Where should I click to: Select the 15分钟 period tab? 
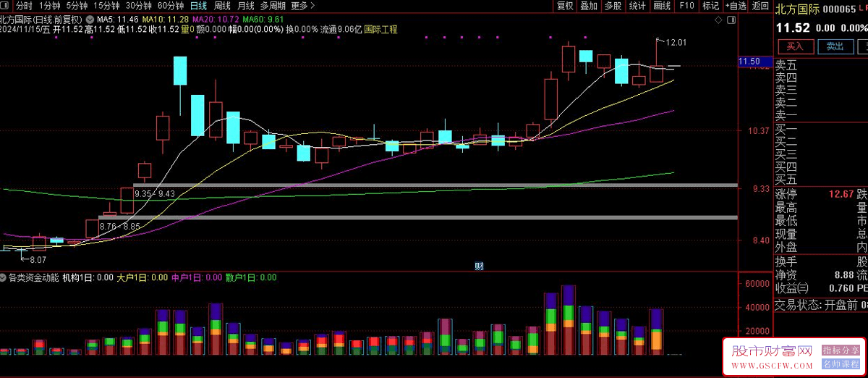106,6
